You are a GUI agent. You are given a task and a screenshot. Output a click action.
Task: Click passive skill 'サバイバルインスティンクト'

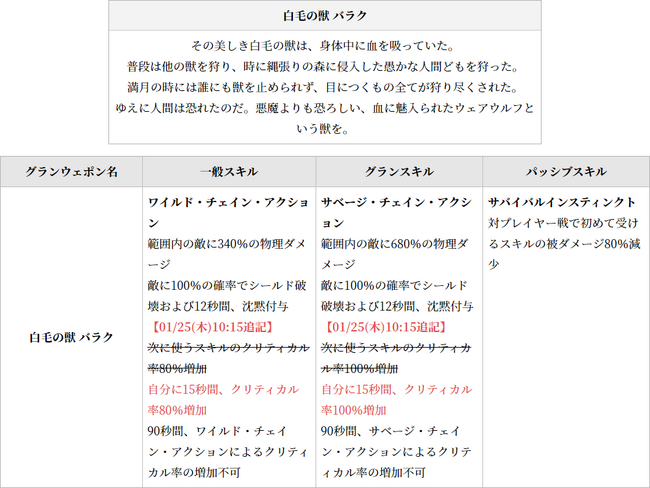(562, 202)
